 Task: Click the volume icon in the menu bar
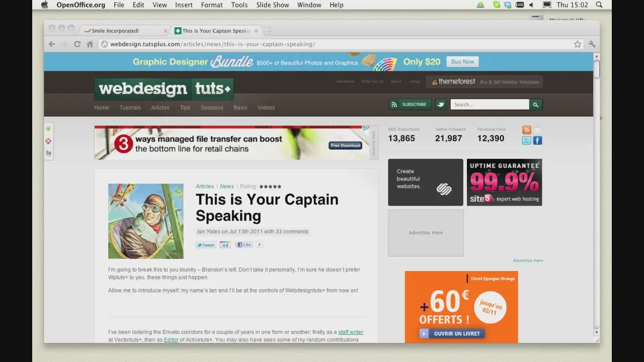tap(531, 5)
